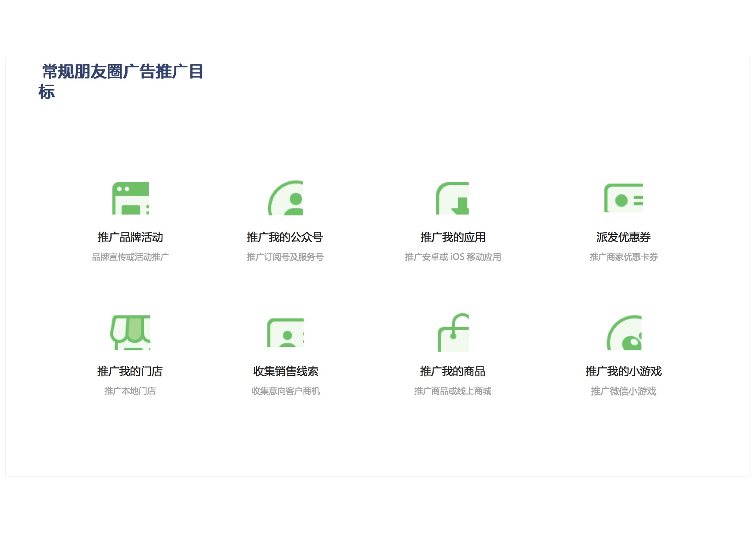Select the 推广安卓或 iOS 移动应用 description

coord(453,257)
